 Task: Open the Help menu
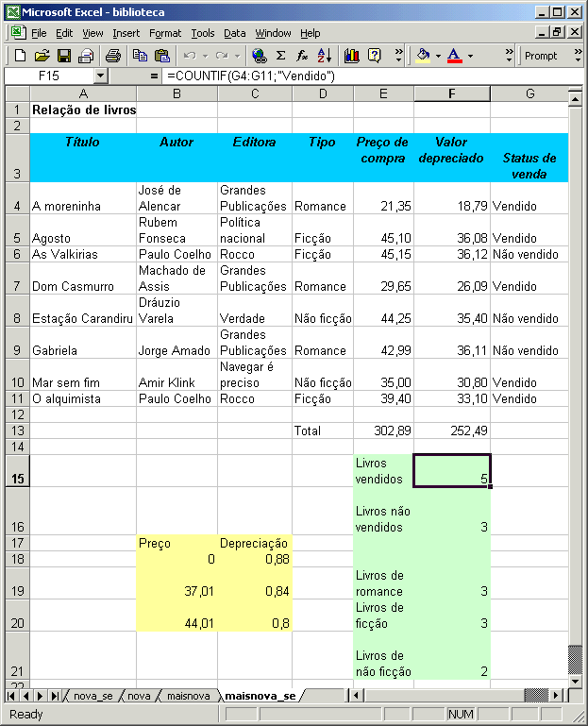310,33
